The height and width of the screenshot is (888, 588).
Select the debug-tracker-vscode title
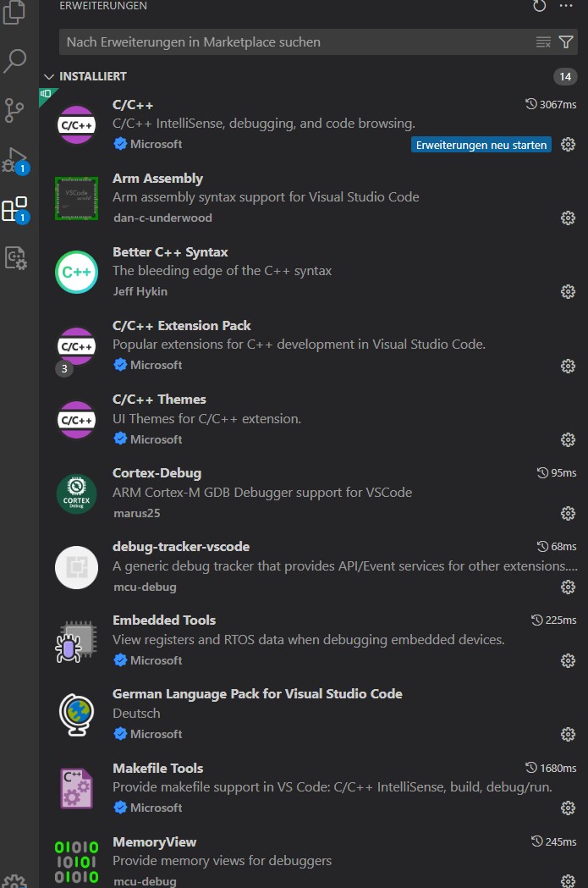[180, 547]
